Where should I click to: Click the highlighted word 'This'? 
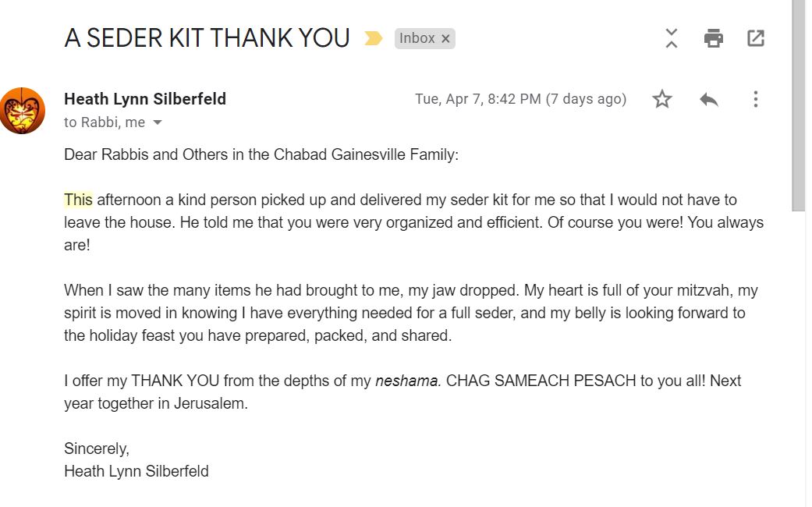(x=78, y=200)
